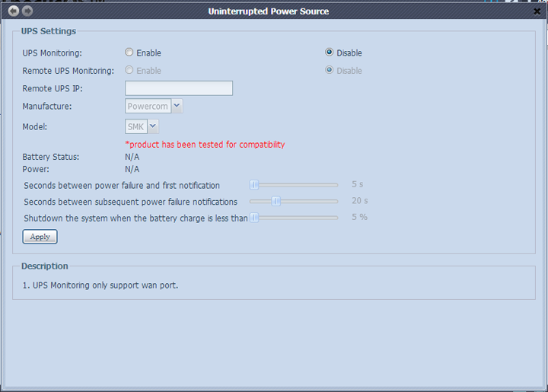Select Disable for Remote UPS Monitoring
The height and width of the screenshot is (392, 548).
[330, 70]
